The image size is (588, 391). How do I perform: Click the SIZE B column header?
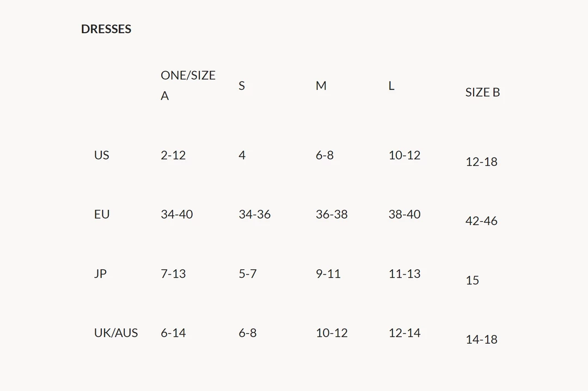click(482, 92)
